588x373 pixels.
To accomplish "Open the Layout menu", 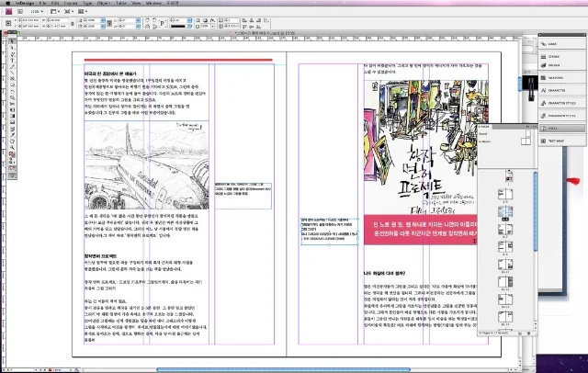I will click(x=71, y=3).
